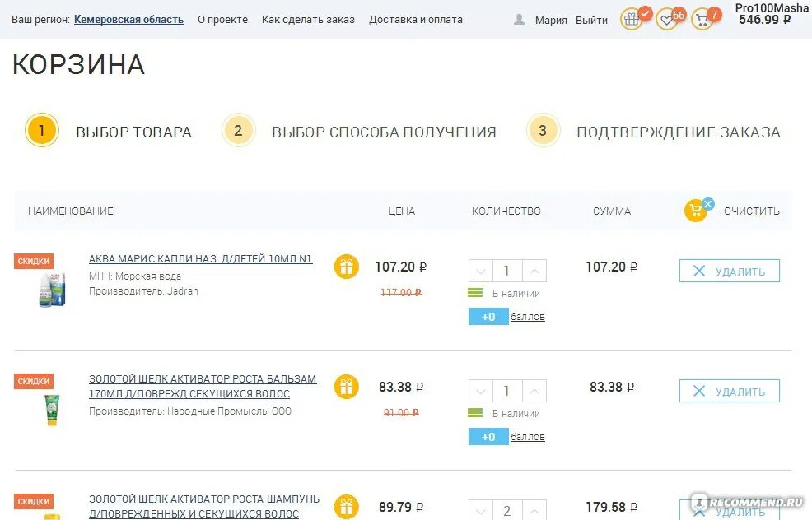812x520 pixels.
Task: Click the user profile silhouette icon
Action: 519,20
